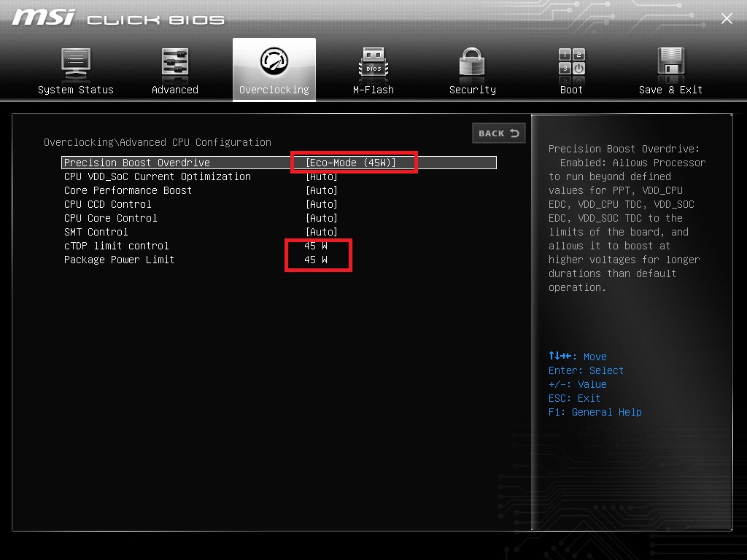
Task: Click the F1: General Help hint
Action: click(595, 412)
